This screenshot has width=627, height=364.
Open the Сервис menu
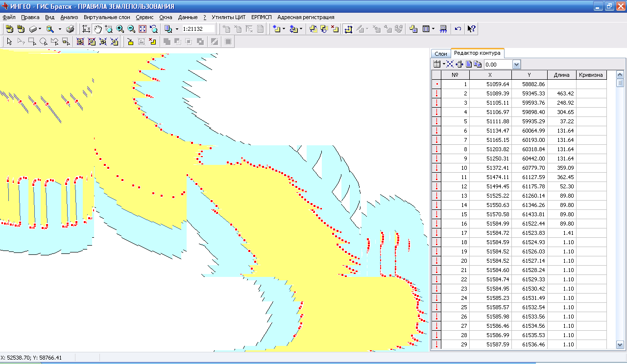click(x=145, y=17)
